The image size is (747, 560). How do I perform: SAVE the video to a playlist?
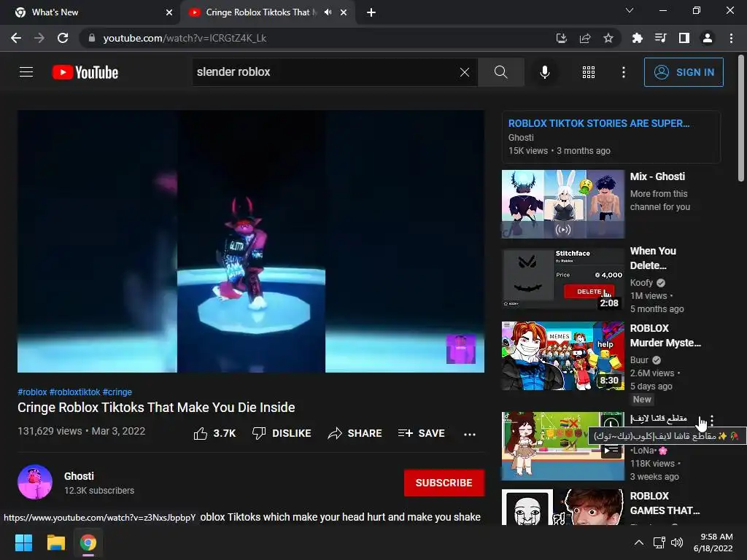[x=421, y=433]
